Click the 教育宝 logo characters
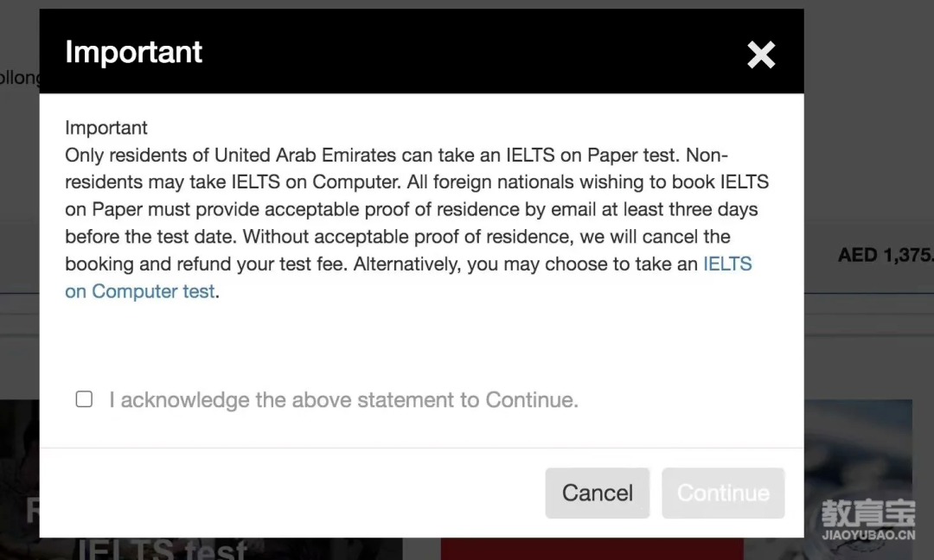The image size is (934, 560). (868, 513)
